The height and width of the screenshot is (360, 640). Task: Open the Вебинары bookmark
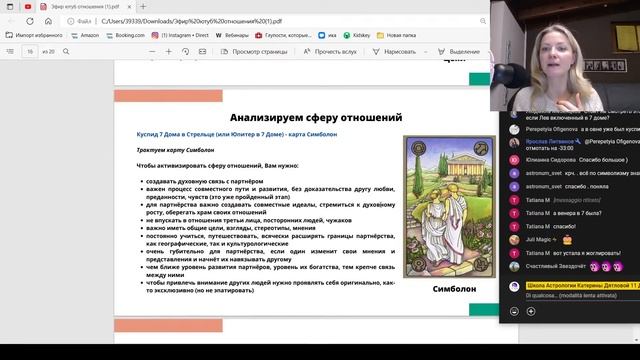(x=232, y=36)
